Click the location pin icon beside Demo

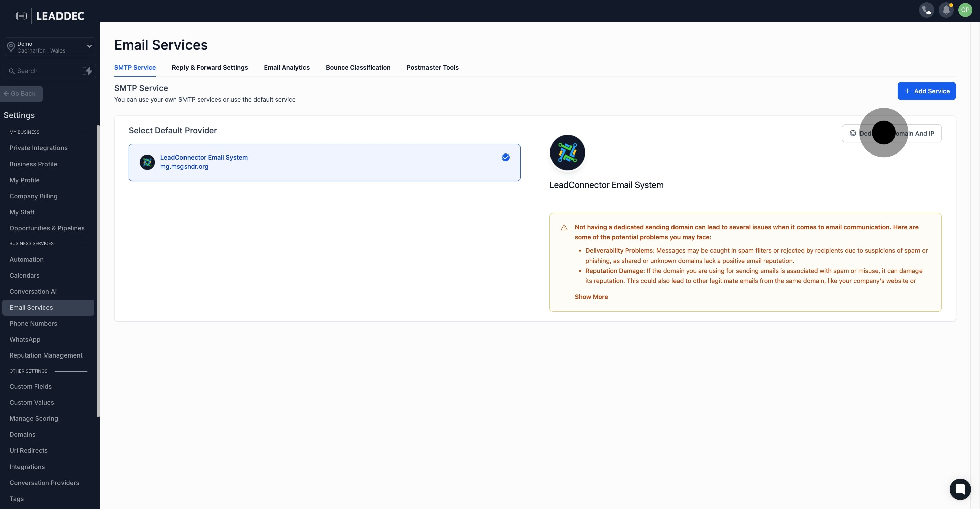tap(11, 47)
